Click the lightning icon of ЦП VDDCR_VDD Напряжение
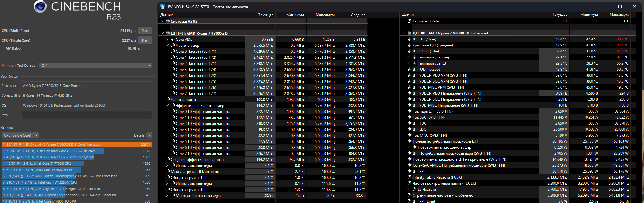 click(409, 93)
